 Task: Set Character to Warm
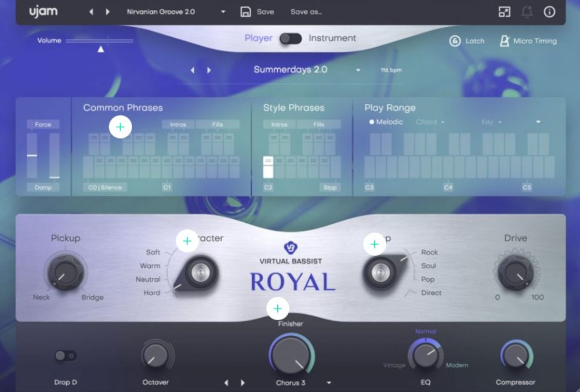(x=150, y=266)
